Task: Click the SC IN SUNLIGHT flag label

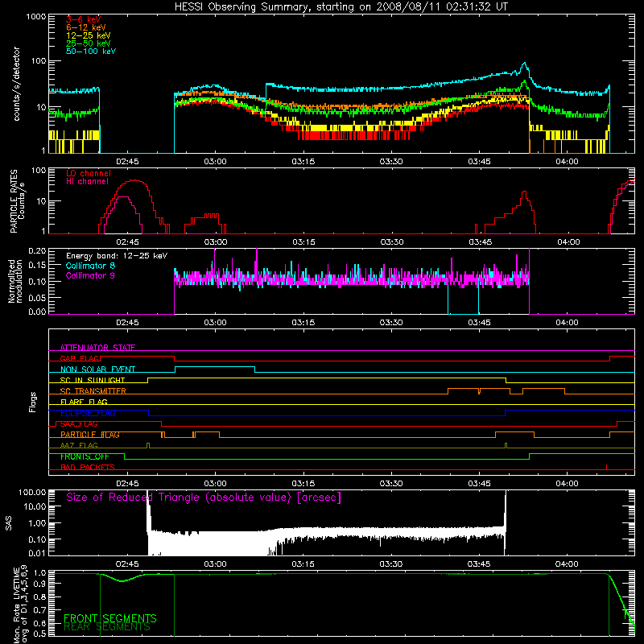Action: 93,380
